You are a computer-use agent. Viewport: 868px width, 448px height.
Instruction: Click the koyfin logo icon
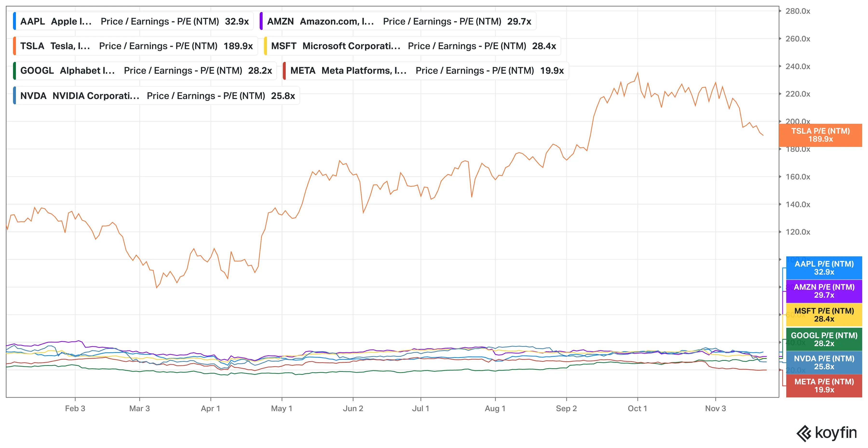(804, 433)
